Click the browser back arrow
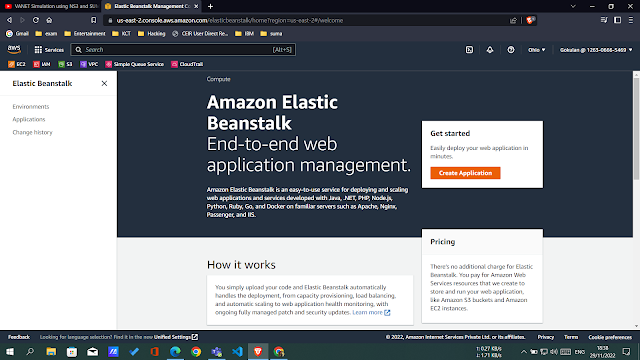Viewport: 640px width, 360px height. [9, 20]
